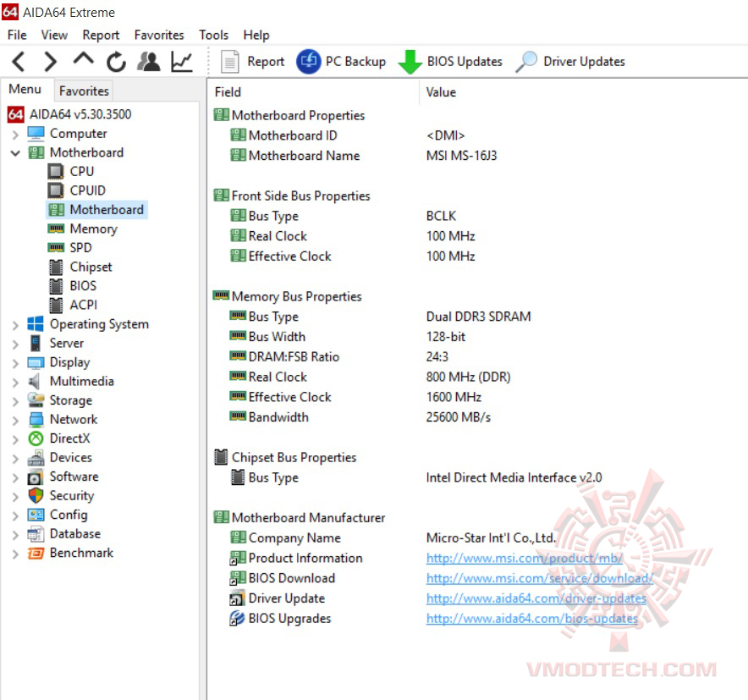Open the Memory item under Motherboard

pyautogui.click(x=93, y=229)
